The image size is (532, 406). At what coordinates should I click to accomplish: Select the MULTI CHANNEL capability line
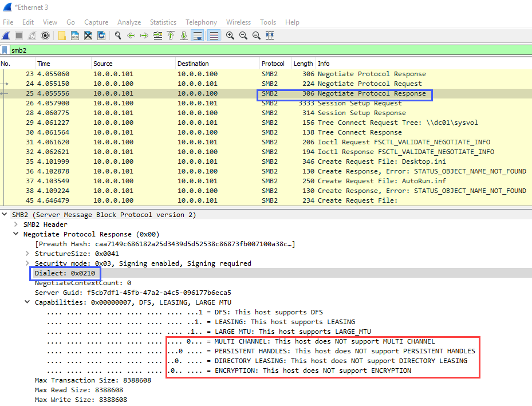point(241,341)
